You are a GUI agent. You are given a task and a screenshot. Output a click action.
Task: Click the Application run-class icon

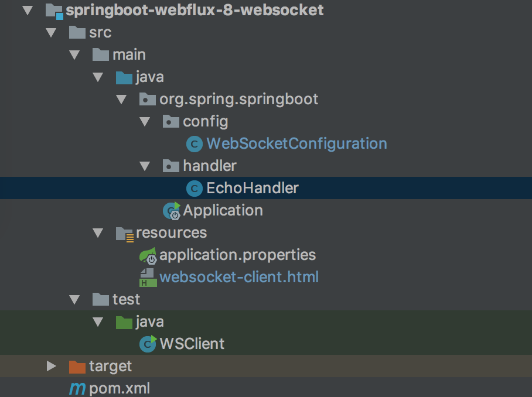[171, 211]
